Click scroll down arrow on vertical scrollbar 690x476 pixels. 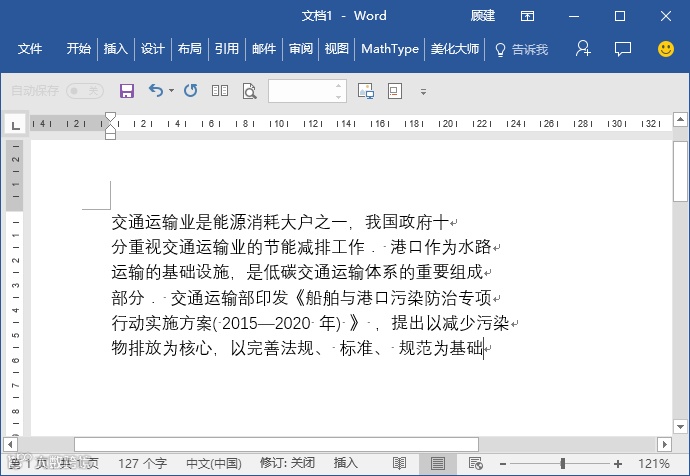[680, 426]
